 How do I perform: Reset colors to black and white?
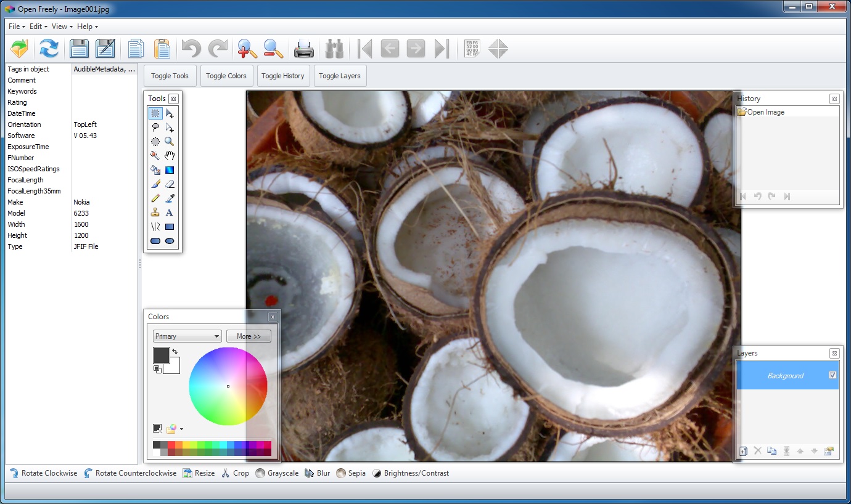click(157, 369)
